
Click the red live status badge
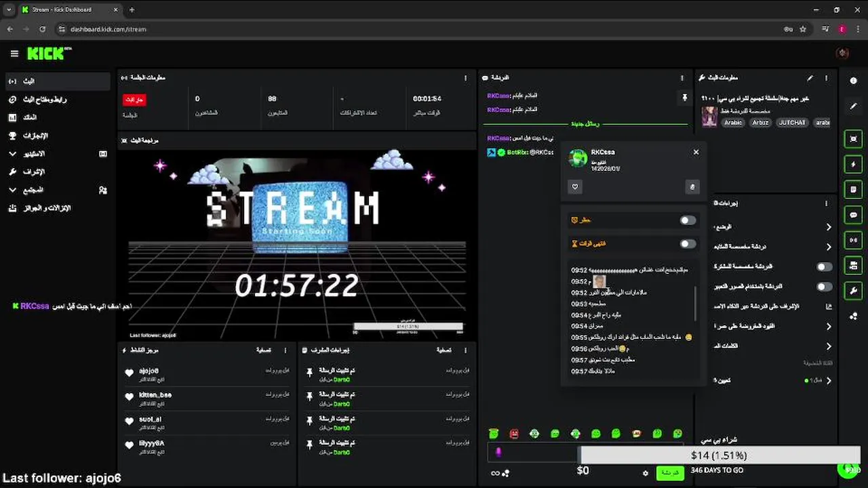click(134, 100)
